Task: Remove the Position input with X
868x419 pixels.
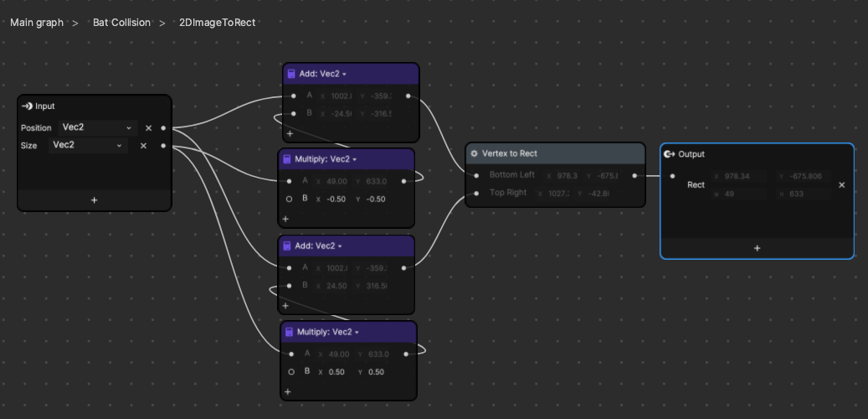Action: [148, 128]
